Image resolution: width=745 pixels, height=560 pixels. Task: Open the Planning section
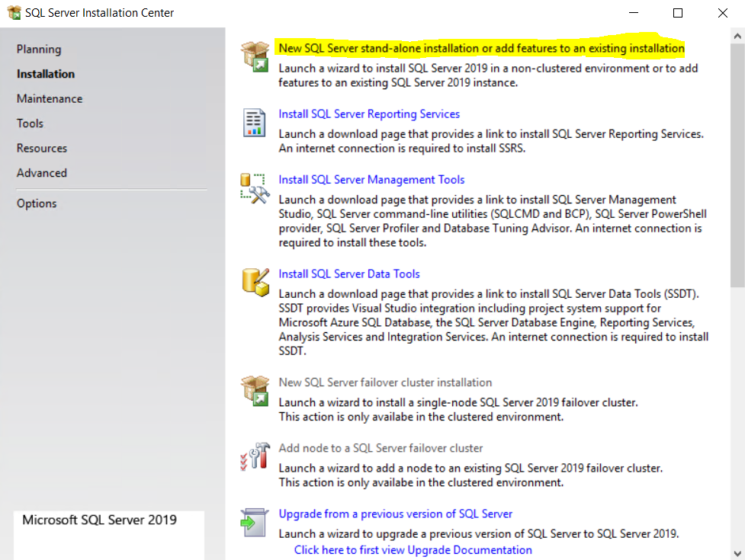(39, 50)
